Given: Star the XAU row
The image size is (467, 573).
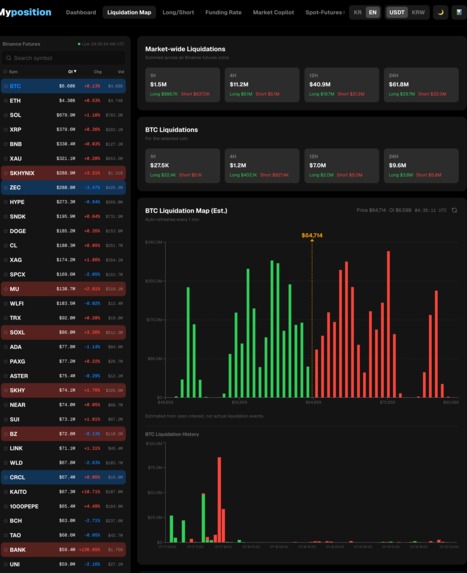Looking at the screenshot, I should pos(5,159).
